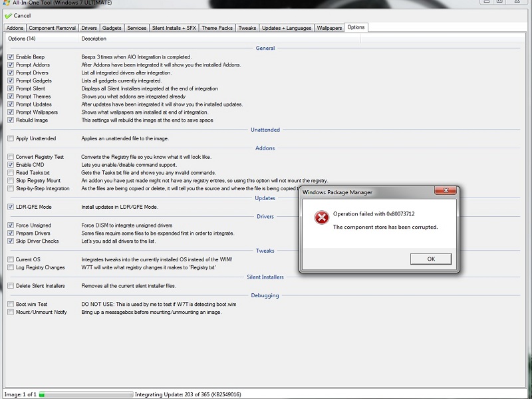
Task: Click the red error icon in the dialog
Action: pos(322,217)
